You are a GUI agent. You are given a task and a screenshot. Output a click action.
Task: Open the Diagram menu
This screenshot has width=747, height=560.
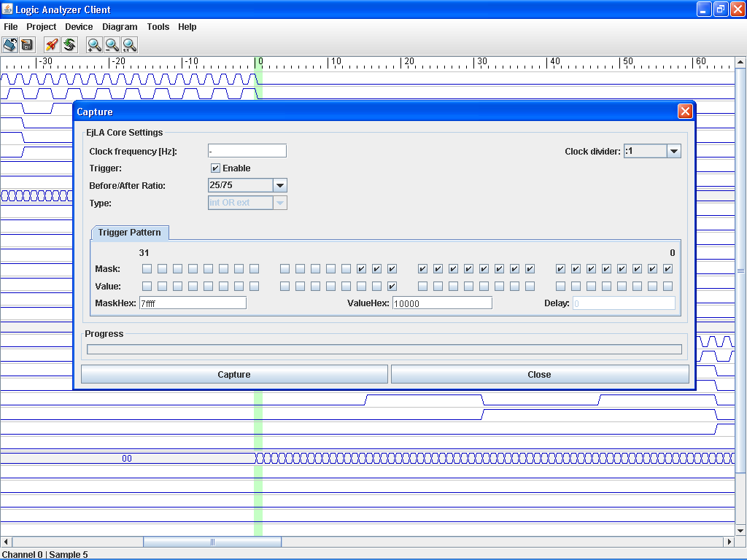coord(120,27)
